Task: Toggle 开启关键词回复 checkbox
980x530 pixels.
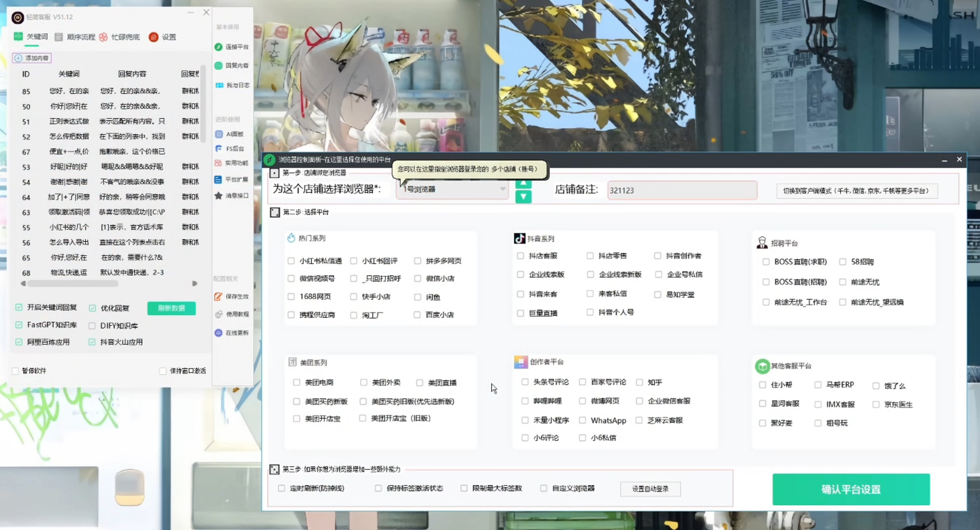Action: click(x=19, y=307)
